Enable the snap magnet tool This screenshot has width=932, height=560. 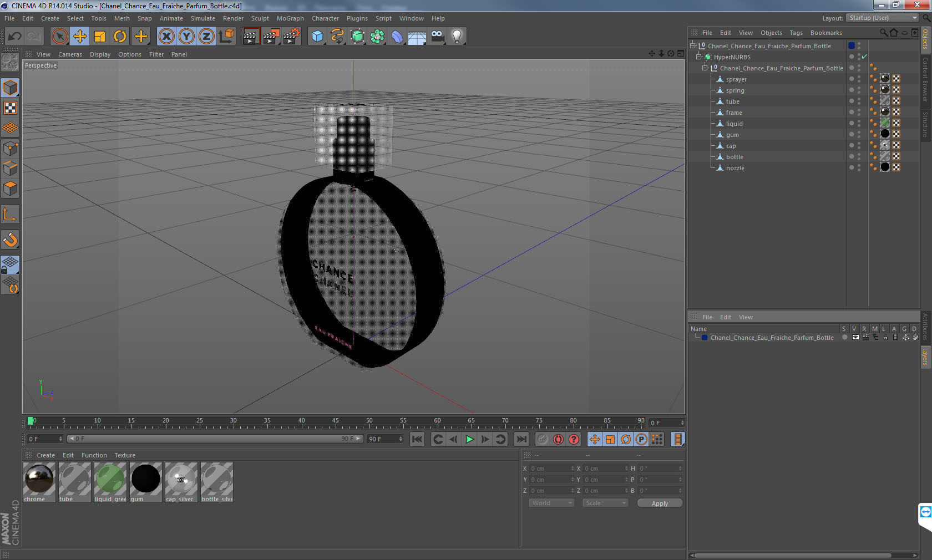coord(10,240)
